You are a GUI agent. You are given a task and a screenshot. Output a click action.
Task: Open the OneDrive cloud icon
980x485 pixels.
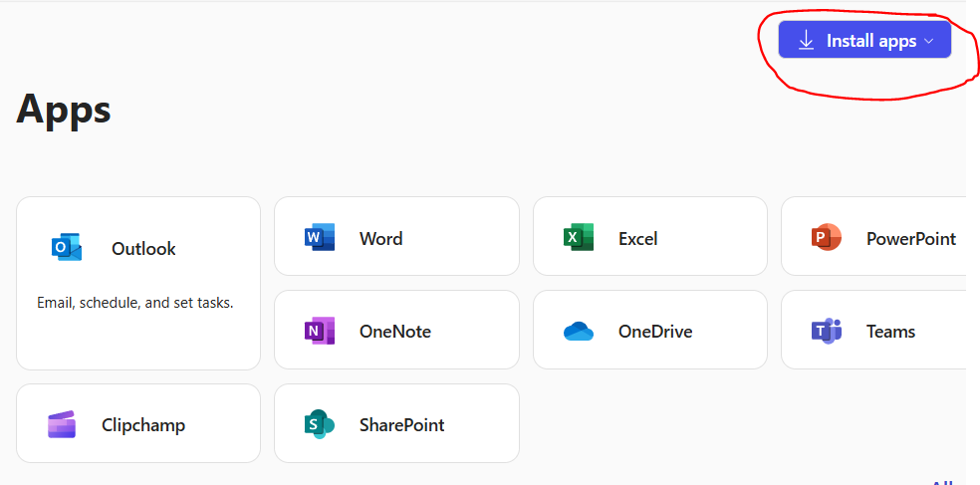[x=578, y=332]
